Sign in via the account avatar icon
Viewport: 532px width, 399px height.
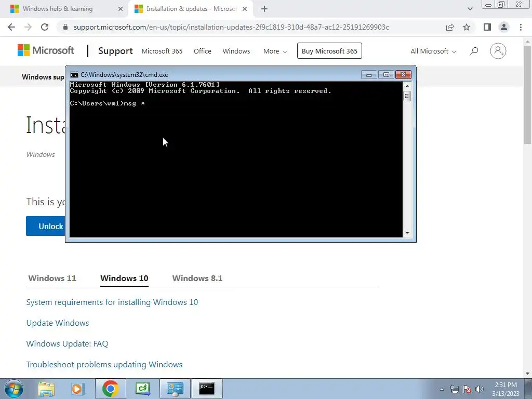pyautogui.click(x=498, y=51)
